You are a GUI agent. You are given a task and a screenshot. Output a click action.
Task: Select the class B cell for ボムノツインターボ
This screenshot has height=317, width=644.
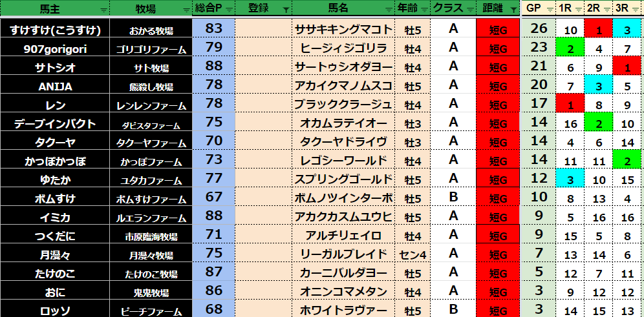(x=453, y=198)
